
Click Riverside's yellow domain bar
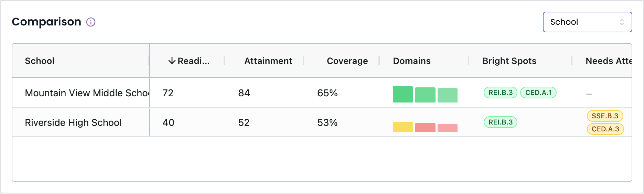(403, 127)
